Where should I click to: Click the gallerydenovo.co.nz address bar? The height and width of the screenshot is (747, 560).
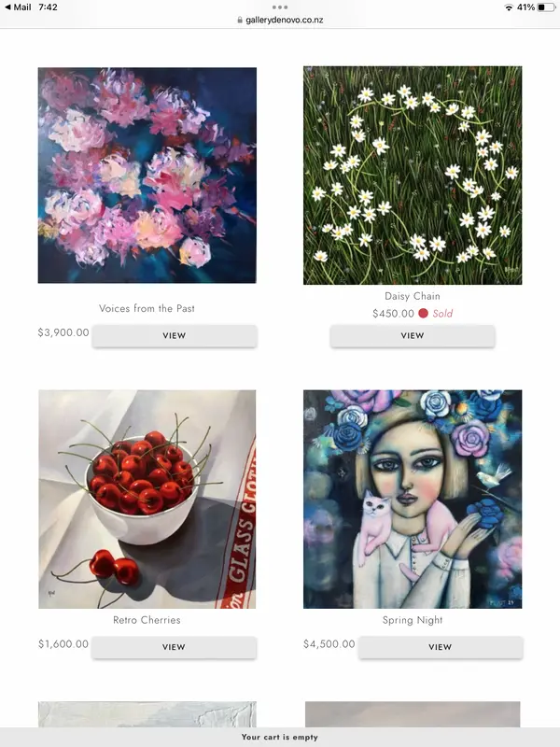pos(280,20)
